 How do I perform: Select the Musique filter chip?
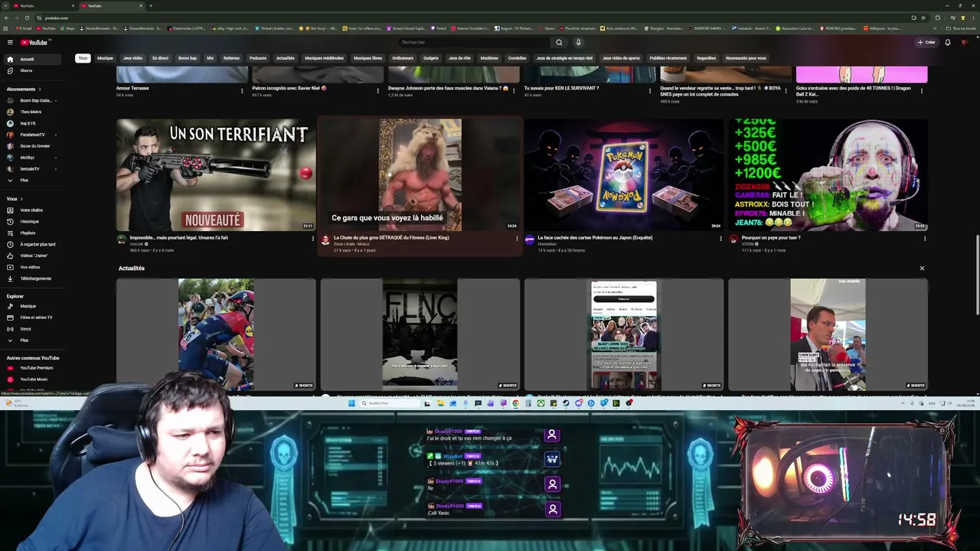105,58
